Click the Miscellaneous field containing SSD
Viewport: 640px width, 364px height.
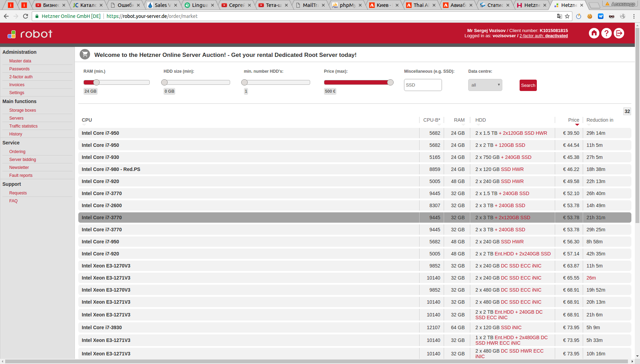pos(423,85)
